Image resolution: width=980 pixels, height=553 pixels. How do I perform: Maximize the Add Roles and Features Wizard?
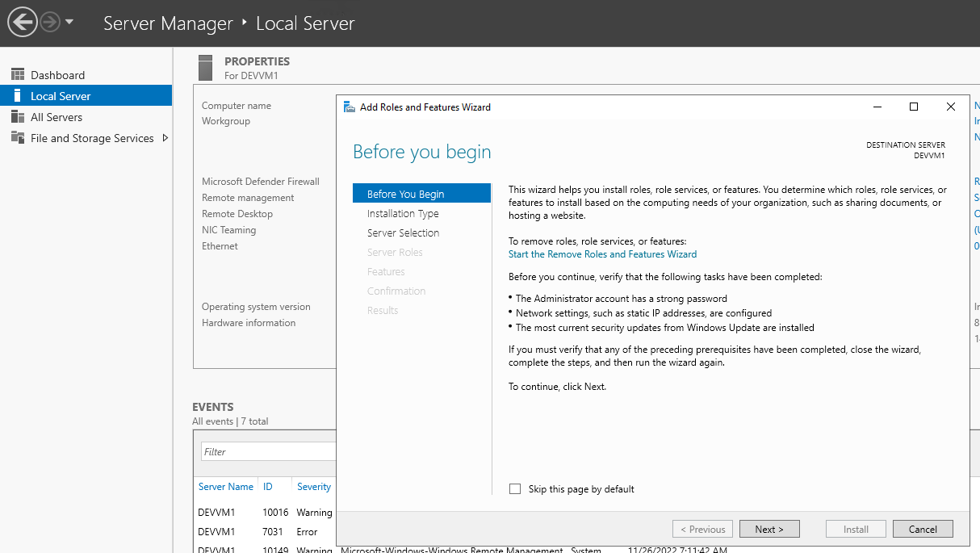point(914,107)
